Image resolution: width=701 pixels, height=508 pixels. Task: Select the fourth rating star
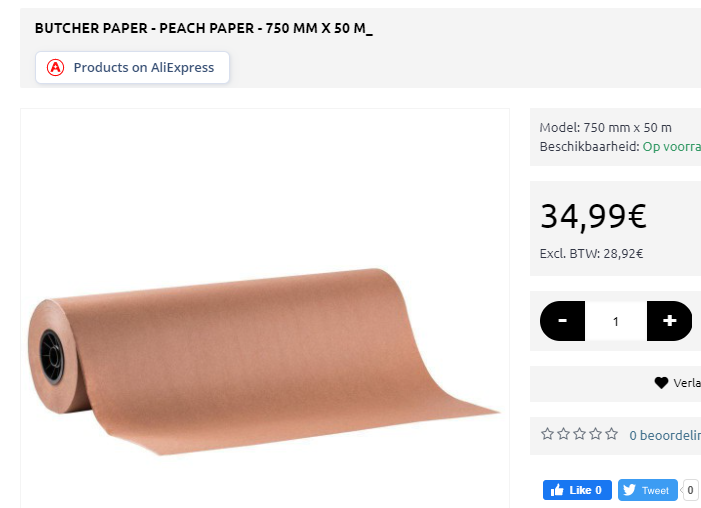[595, 434]
